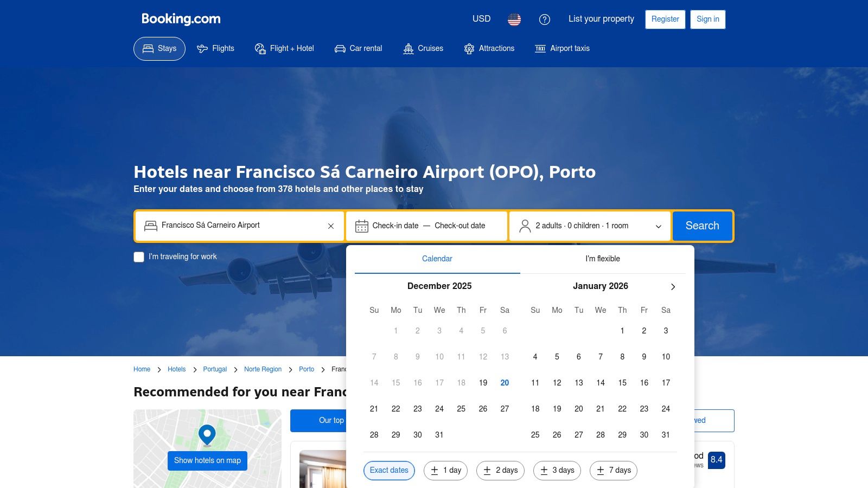Select January 1 in the 2026 calendar

point(622,331)
